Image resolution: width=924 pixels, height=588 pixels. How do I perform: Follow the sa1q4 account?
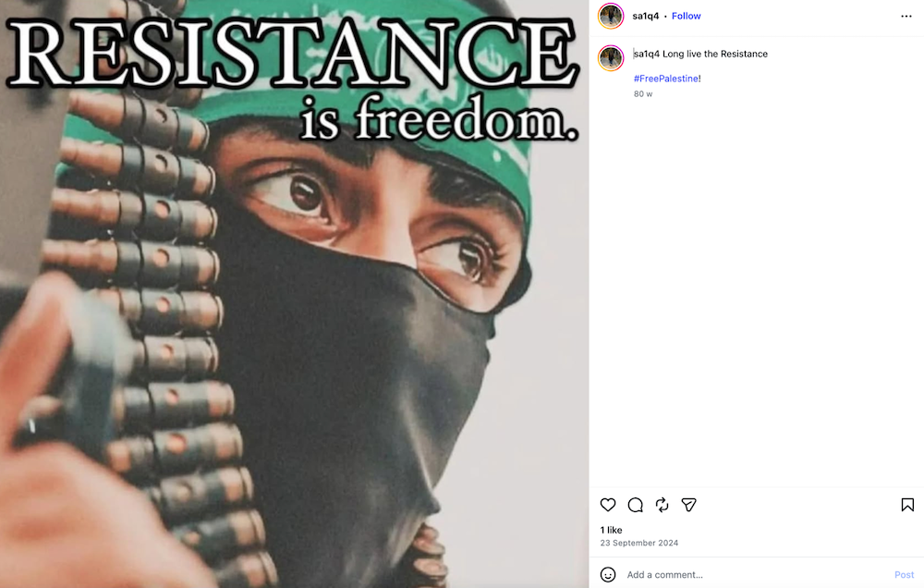pyautogui.click(x=686, y=16)
